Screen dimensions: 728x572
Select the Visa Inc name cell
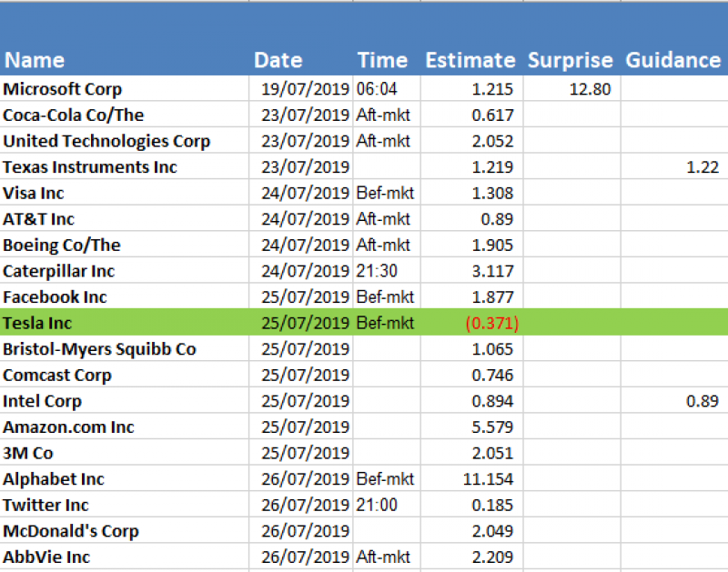(124, 193)
